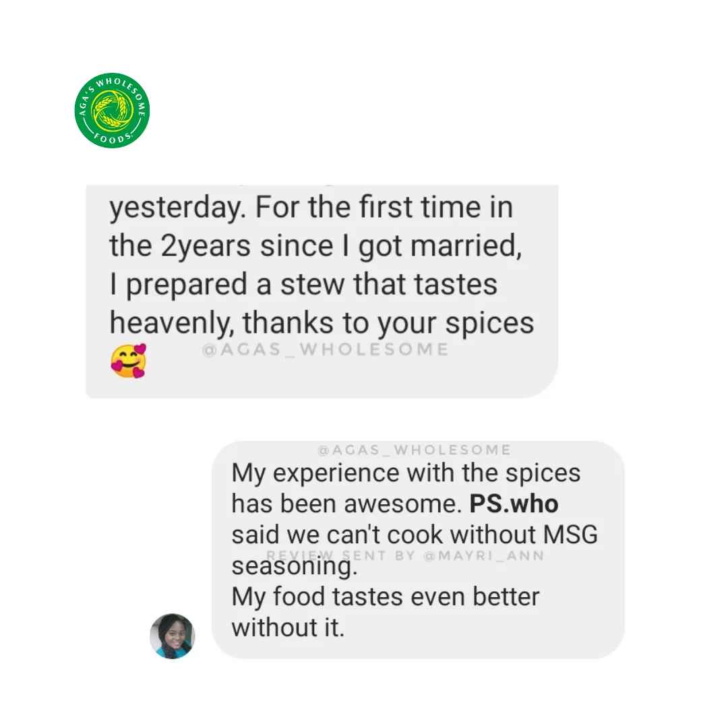Click the @AGAS_WHOLESOME watermark above 'My experience'
This screenshot has height=728, width=728.
(414, 450)
